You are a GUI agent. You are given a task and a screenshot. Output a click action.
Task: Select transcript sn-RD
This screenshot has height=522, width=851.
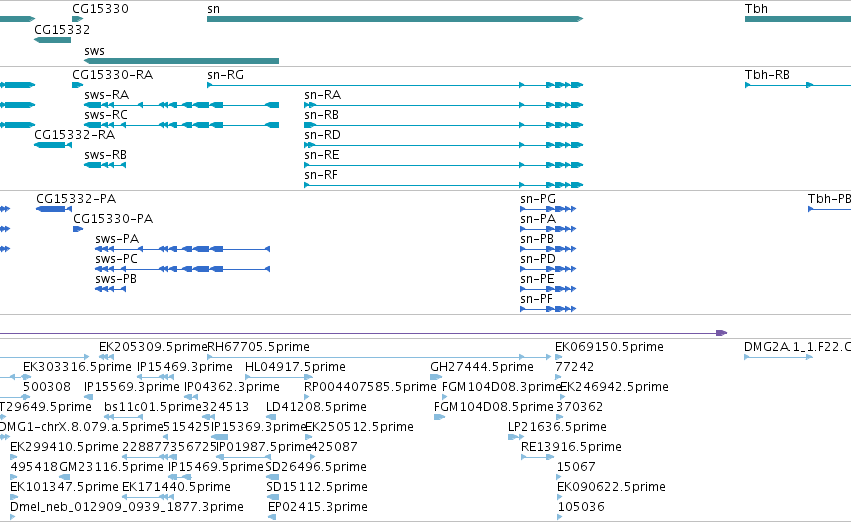click(x=443, y=145)
